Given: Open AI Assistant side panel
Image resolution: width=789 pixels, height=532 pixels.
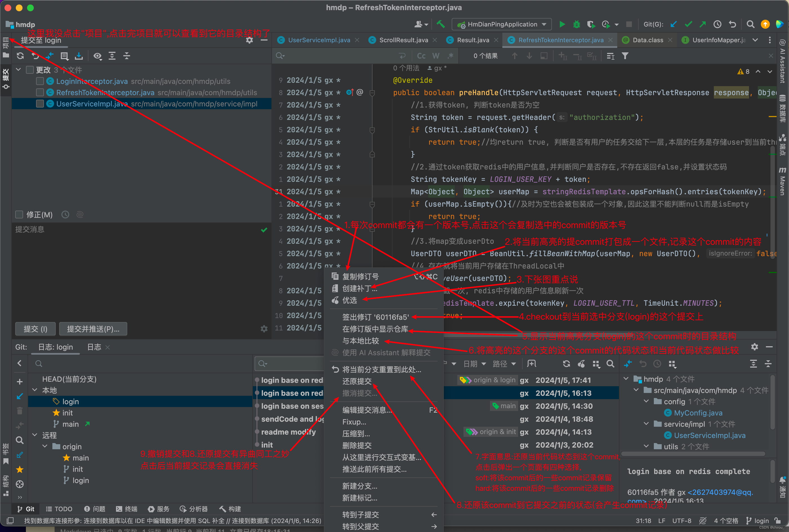Looking at the screenshot, I should 783,61.
